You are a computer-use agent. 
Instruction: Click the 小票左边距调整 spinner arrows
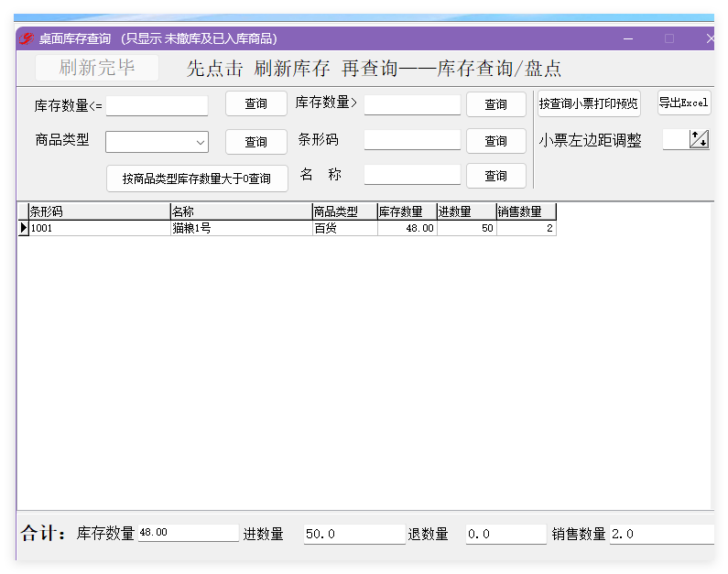699,139
